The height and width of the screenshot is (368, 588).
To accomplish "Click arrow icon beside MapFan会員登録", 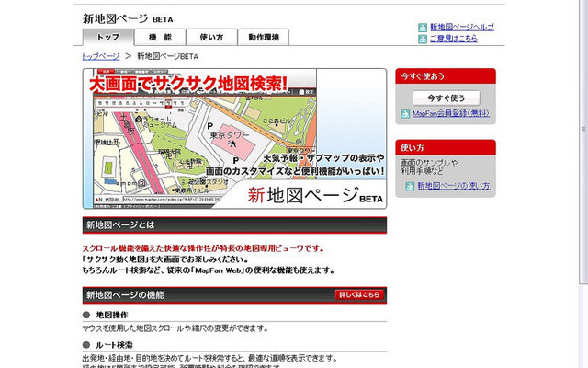I will tap(405, 114).
